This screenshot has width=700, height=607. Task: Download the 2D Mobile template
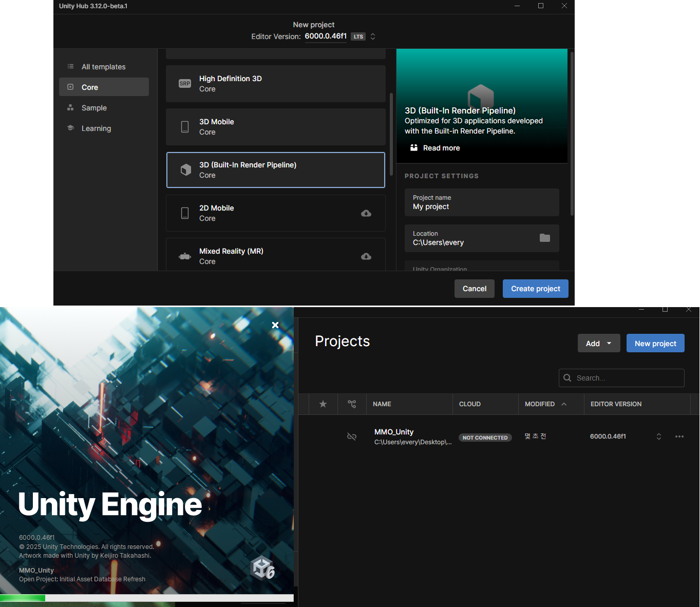pyautogui.click(x=366, y=213)
